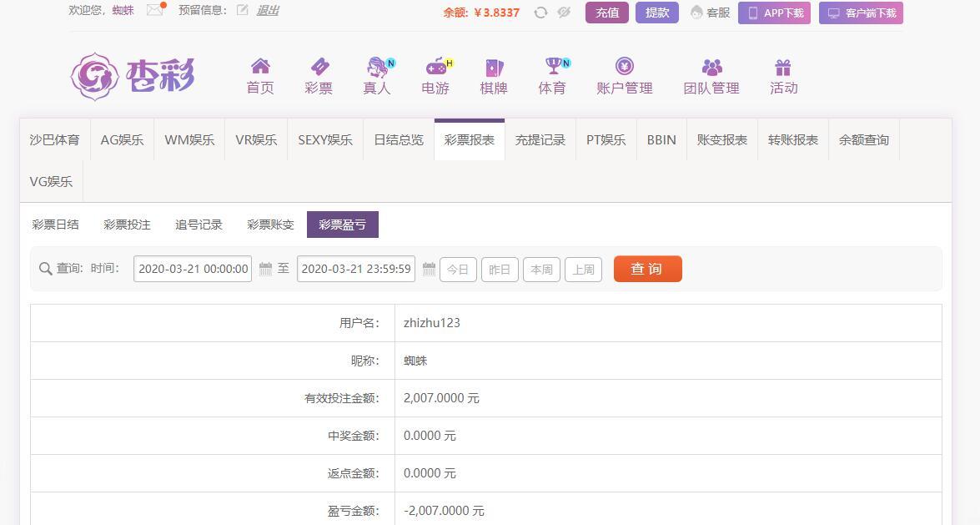Filter by 上周 last week button

583,269
